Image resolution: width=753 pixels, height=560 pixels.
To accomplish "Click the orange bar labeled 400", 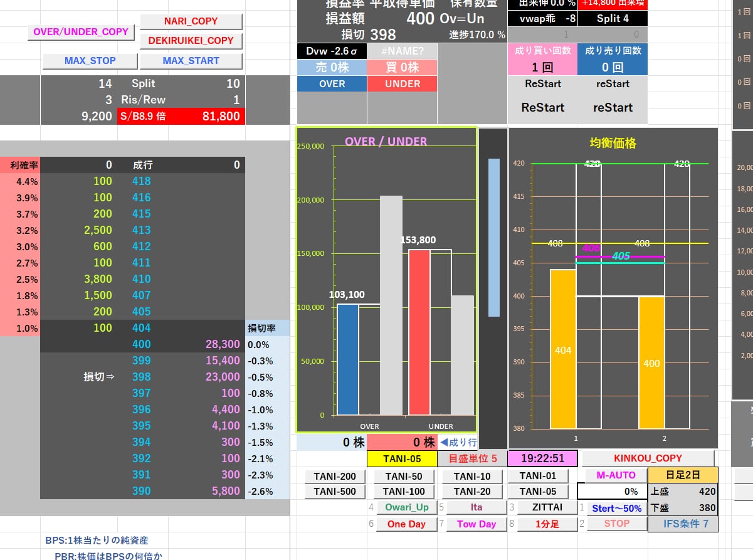I will tap(651, 362).
